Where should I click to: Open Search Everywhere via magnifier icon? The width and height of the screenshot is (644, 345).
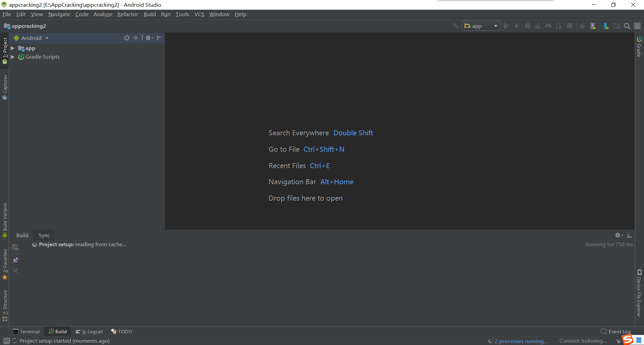point(627,26)
